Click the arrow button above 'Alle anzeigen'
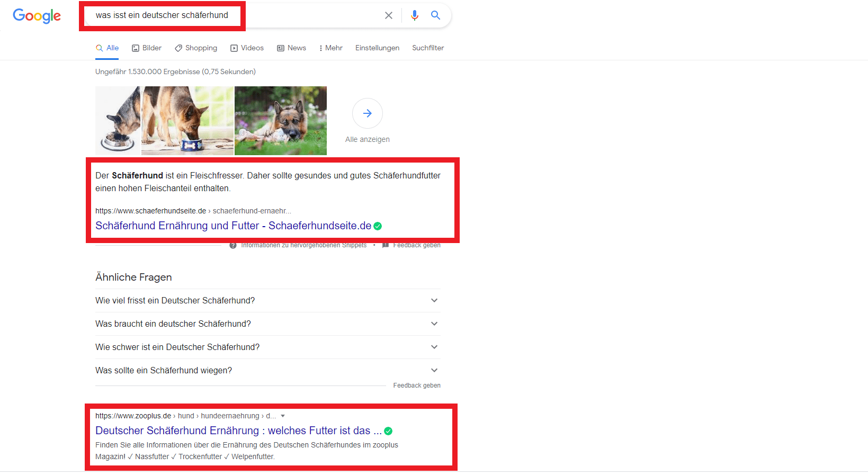868x475 pixels. pos(368,113)
